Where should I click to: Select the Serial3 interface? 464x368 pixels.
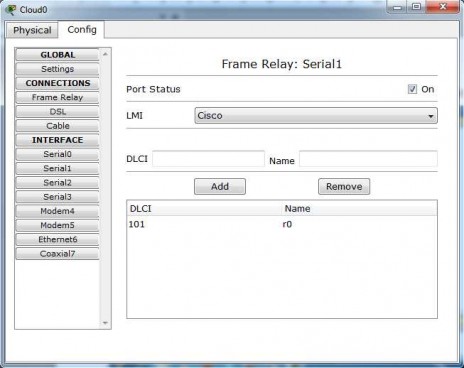coord(57,197)
